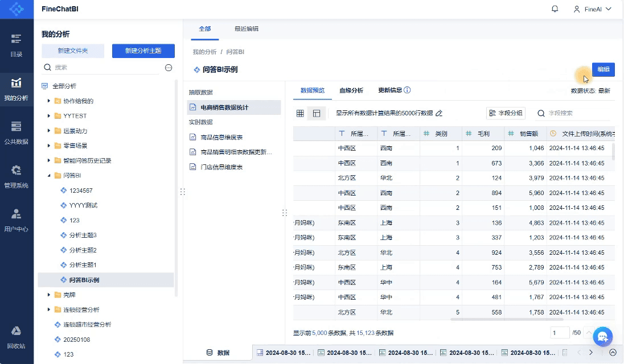Screen dimensions: 624x364
Task: Click the more options icon beside search
Action: tap(169, 68)
